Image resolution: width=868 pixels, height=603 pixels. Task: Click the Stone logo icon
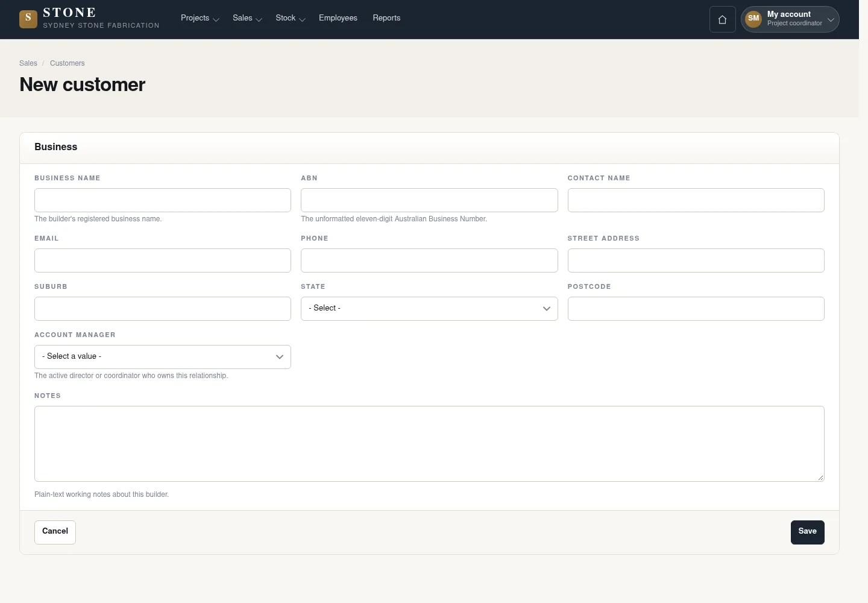pyautogui.click(x=28, y=19)
